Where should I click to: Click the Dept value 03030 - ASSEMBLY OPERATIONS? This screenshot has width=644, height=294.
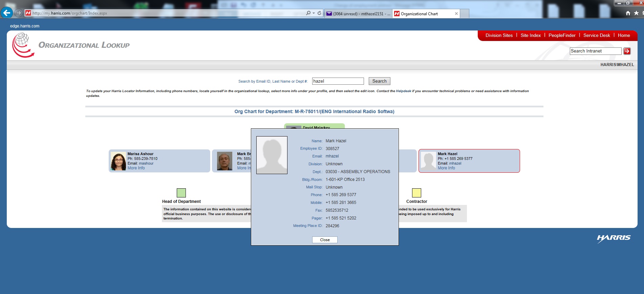click(x=358, y=172)
